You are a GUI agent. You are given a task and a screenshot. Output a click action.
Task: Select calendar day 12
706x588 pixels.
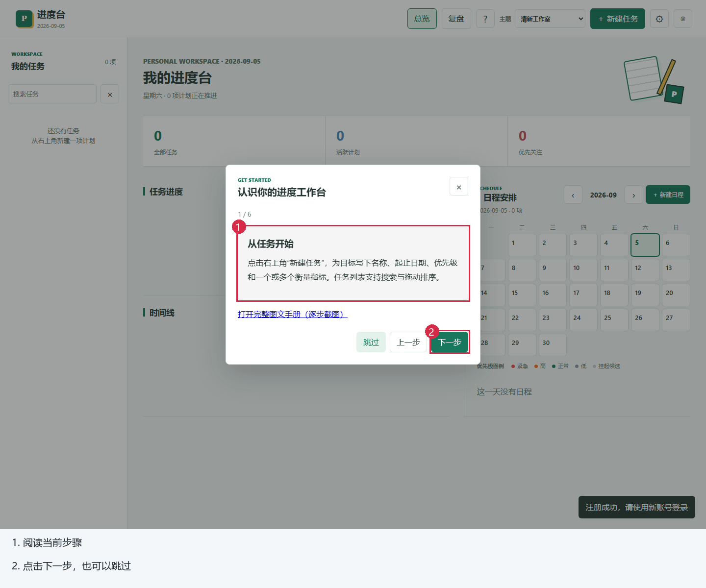click(645, 270)
